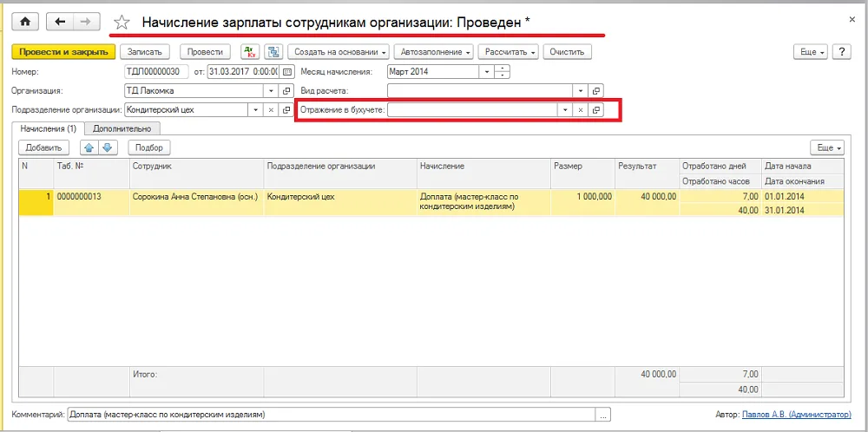The width and height of the screenshot is (868, 432).
Task: Show Дт/Кт postings icon
Action: coord(251,52)
